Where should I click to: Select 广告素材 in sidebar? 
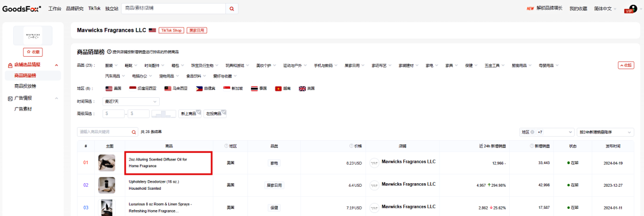(x=23, y=109)
